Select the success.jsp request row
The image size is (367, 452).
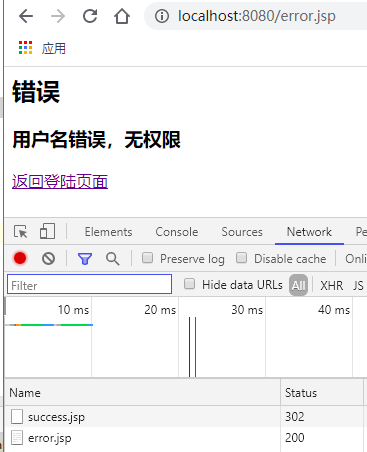(x=186, y=417)
